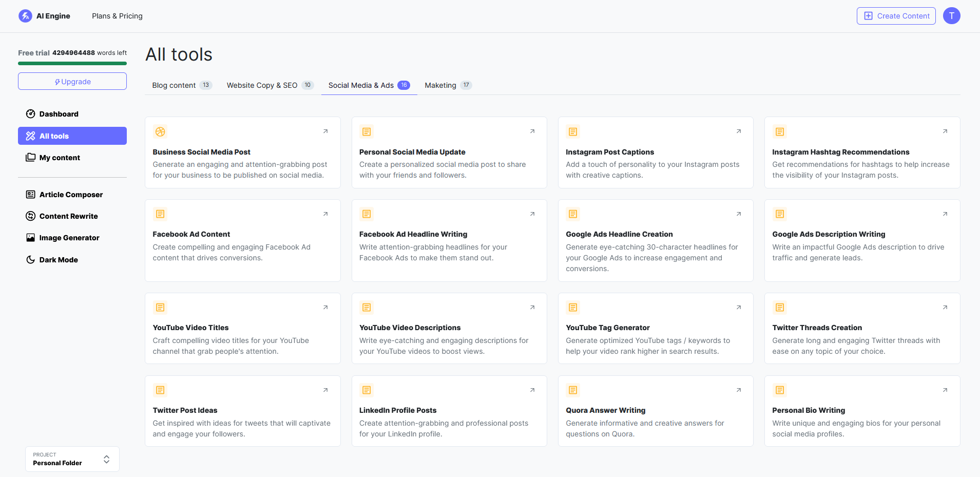The width and height of the screenshot is (980, 477).
Task: Click the Content Rewrite icon
Action: [31, 216]
